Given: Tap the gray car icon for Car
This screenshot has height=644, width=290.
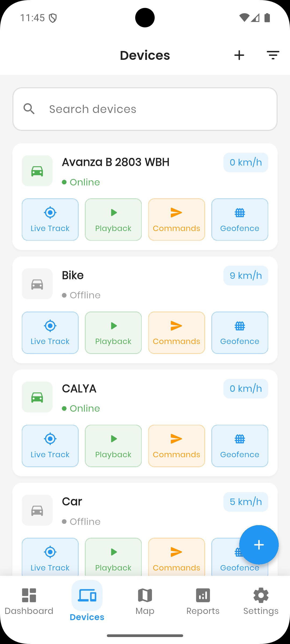Looking at the screenshot, I should [x=37, y=510].
